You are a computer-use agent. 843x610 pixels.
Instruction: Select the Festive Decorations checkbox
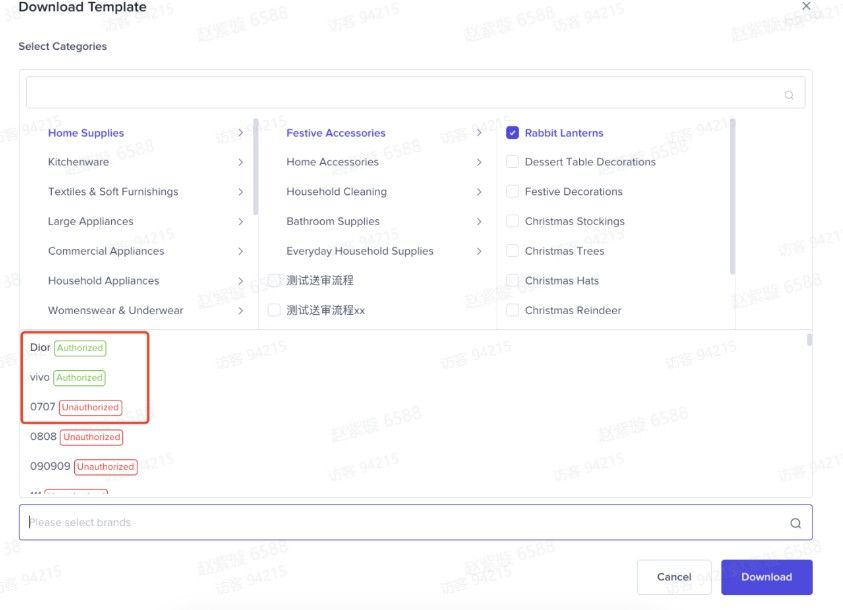512,192
